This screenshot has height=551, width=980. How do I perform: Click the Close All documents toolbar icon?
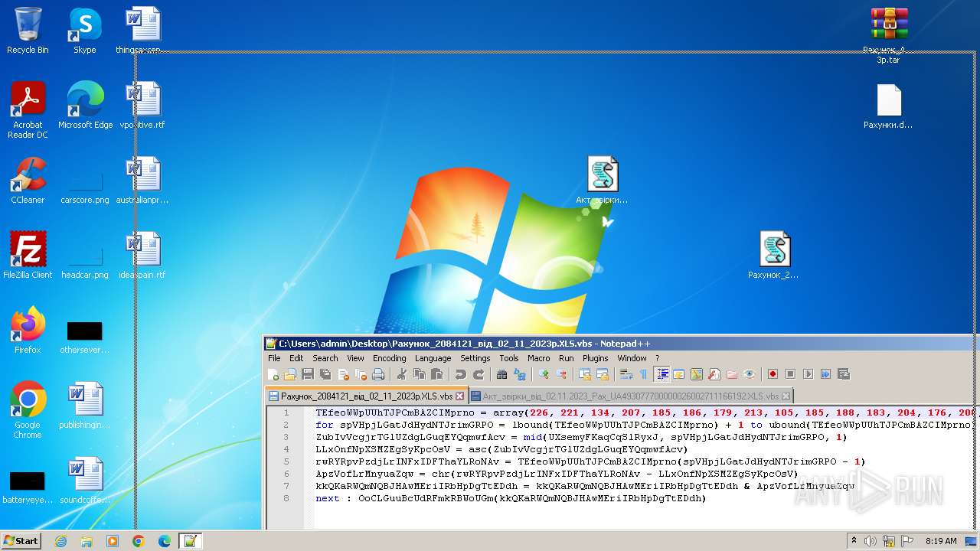click(361, 374)
